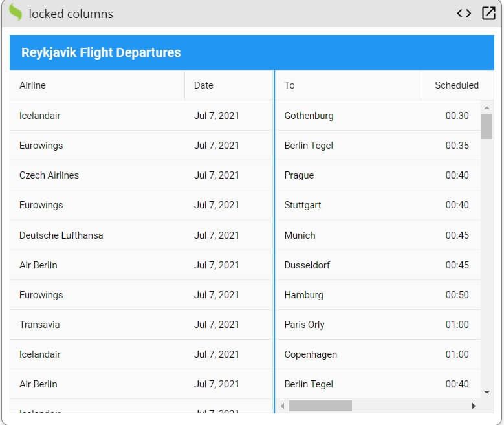Click scheduled time in the Prague row
This screenshot has height=425, width=504.
coord(457,175)
